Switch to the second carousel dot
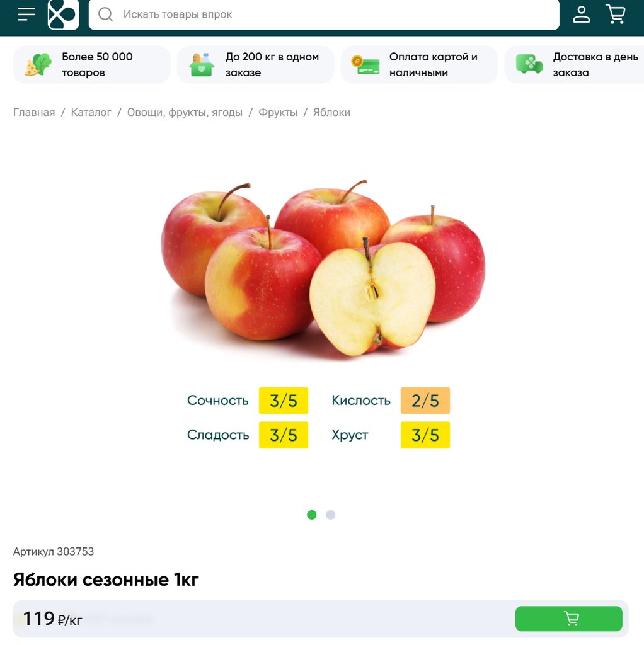This screenshot has height=645, width=644. click(x=330, y=515)
